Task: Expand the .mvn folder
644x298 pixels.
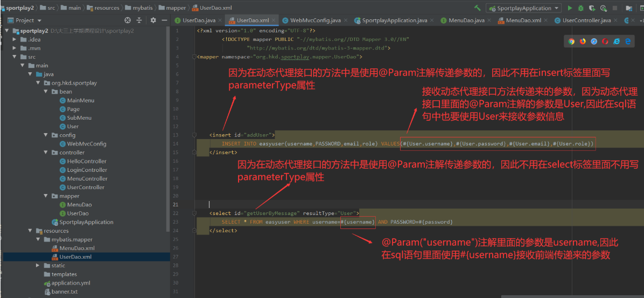Action: pos(15,48)
